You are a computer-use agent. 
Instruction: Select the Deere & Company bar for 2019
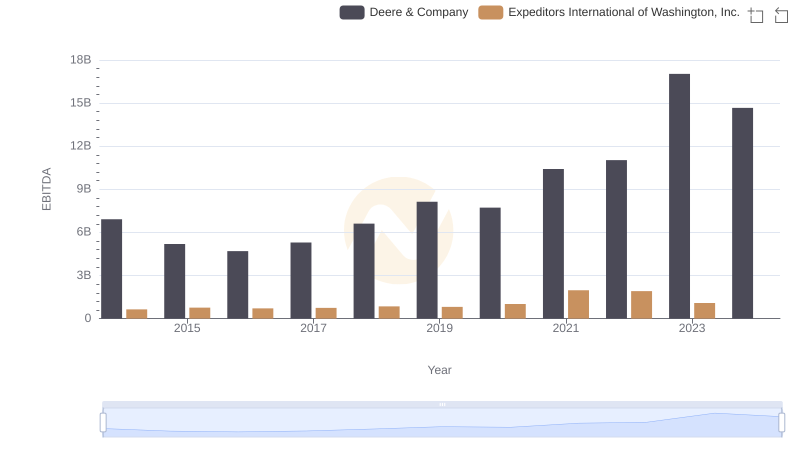click(x=427, y=260)
